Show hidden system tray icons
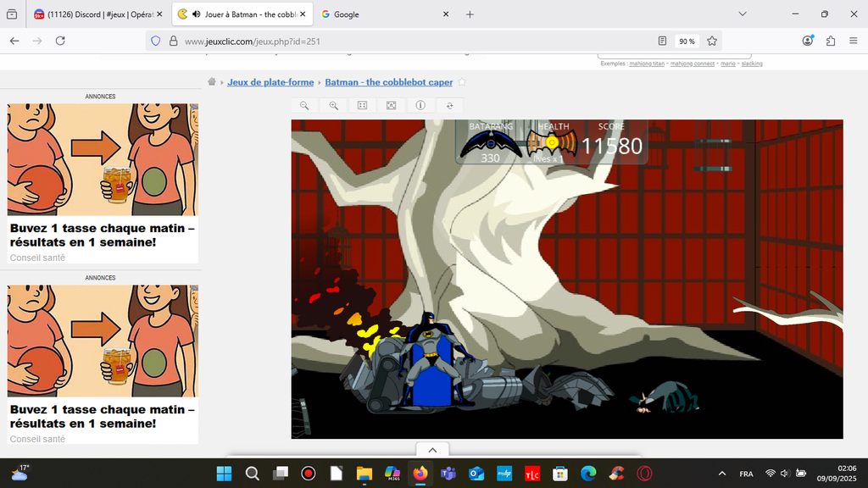This screenshot has height=488, width=868. (721, 474)
